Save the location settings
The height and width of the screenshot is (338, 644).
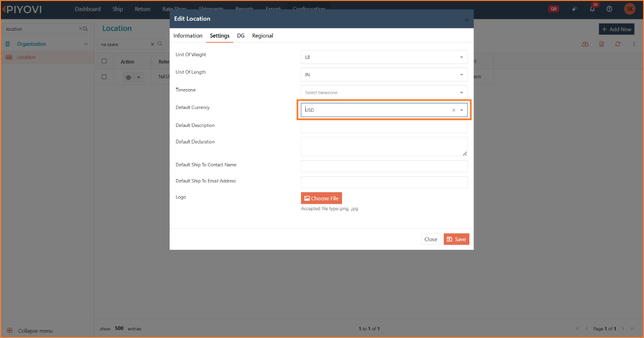click(456, 239)
